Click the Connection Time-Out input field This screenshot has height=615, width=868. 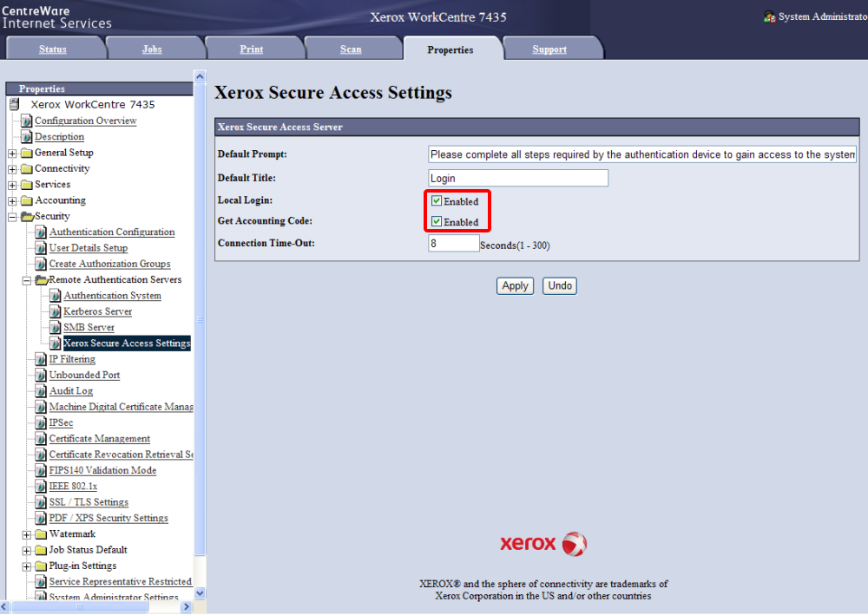coord(453,244)
